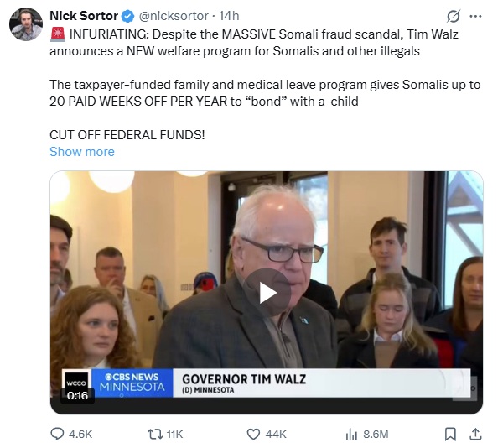Click the 4.6K replies count
Viewport: 503px width, 448px height.
tap(80, 435)
